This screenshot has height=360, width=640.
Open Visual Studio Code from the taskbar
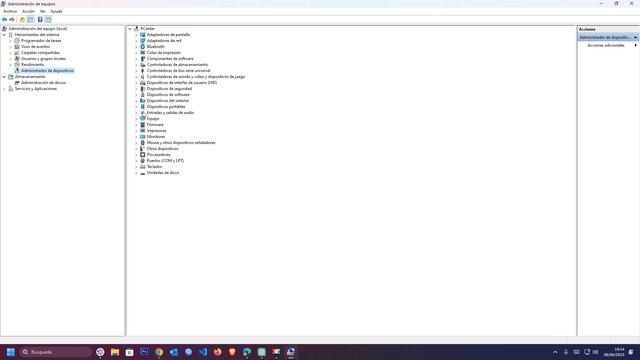pyautogui.click(x=203, y=352)
